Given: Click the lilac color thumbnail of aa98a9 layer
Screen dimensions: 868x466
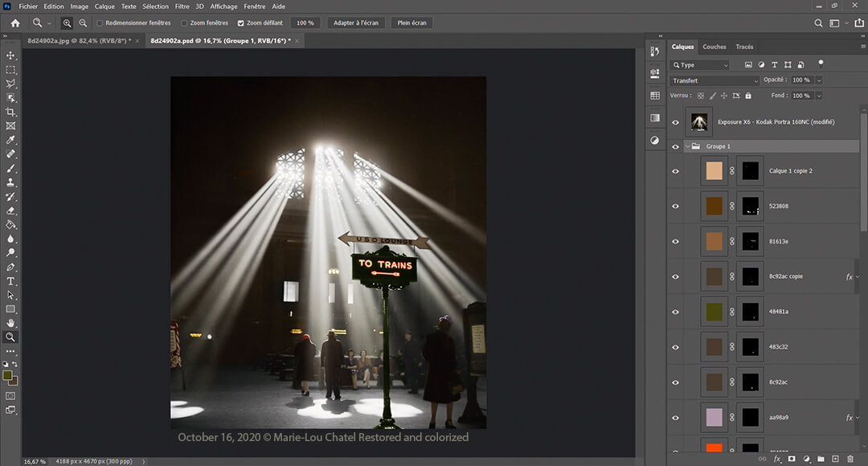Looking at the screenshot, I should tap(714, 418).
